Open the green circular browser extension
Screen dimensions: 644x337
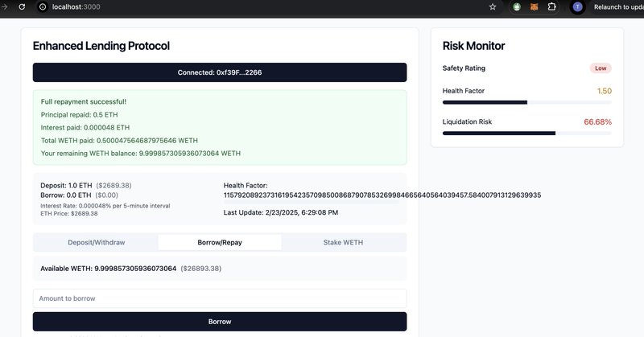[x=517, y=6]
